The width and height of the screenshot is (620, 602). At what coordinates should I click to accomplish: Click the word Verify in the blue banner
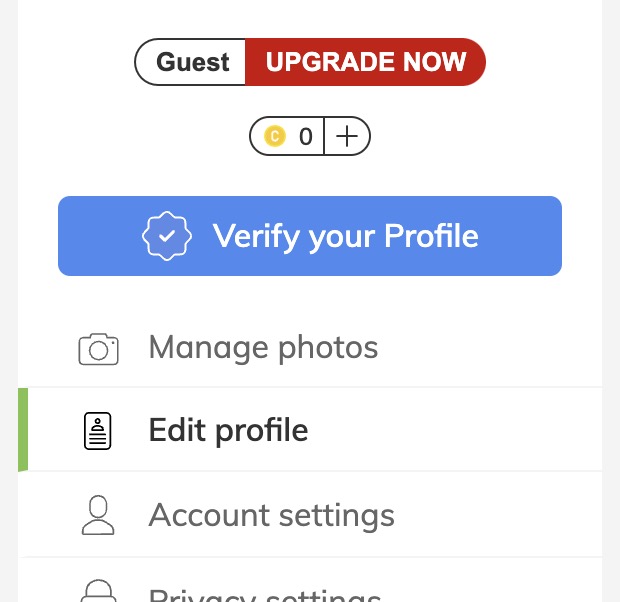tap(256, 236)
